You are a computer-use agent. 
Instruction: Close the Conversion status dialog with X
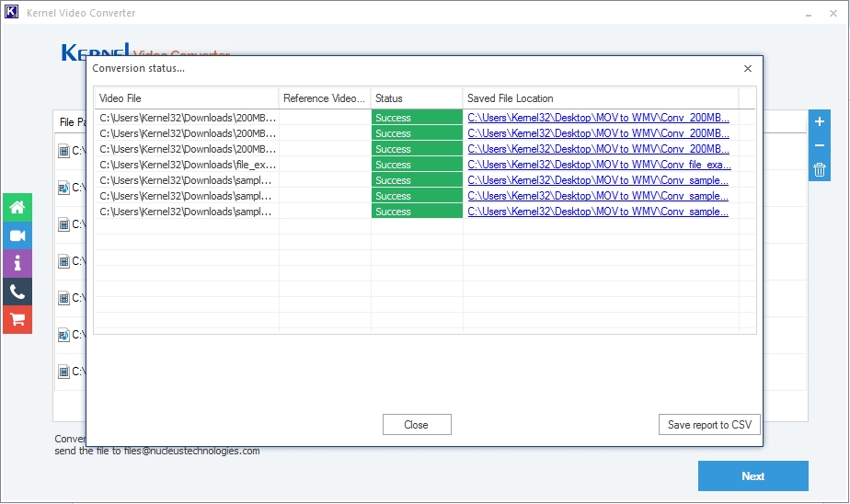pos(748,68)
